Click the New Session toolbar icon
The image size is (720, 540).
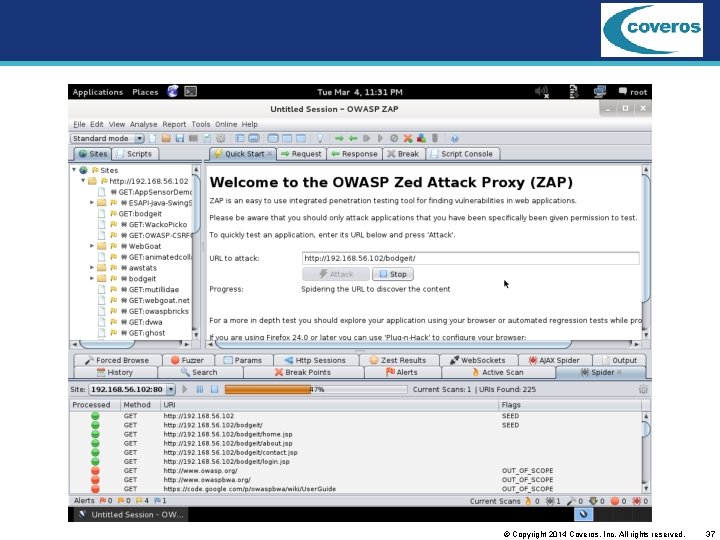pos(153,138)
